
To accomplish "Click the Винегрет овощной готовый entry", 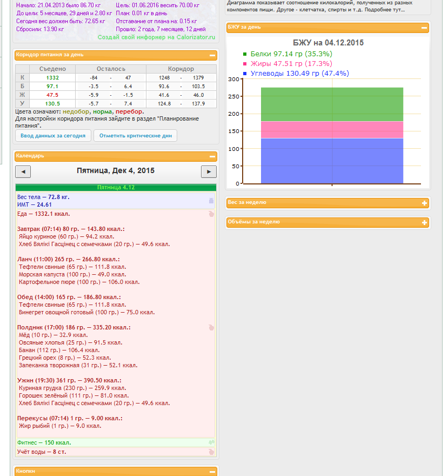I will tap(87, 313).
